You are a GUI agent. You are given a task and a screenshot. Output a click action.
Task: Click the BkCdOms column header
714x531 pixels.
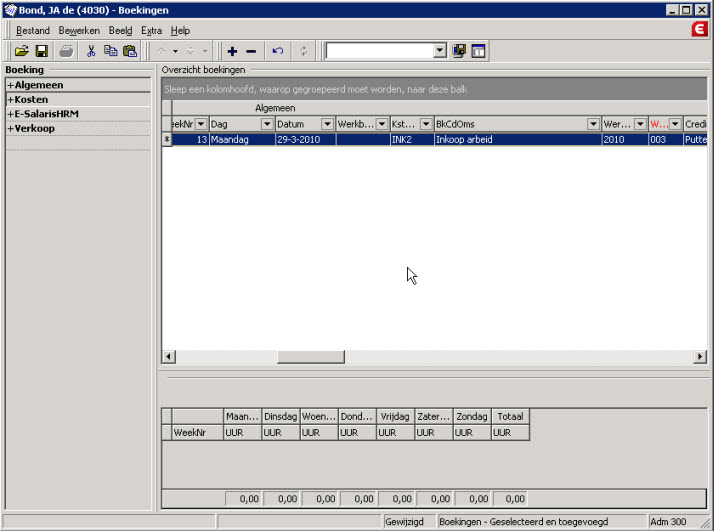[x=508, y=124]
